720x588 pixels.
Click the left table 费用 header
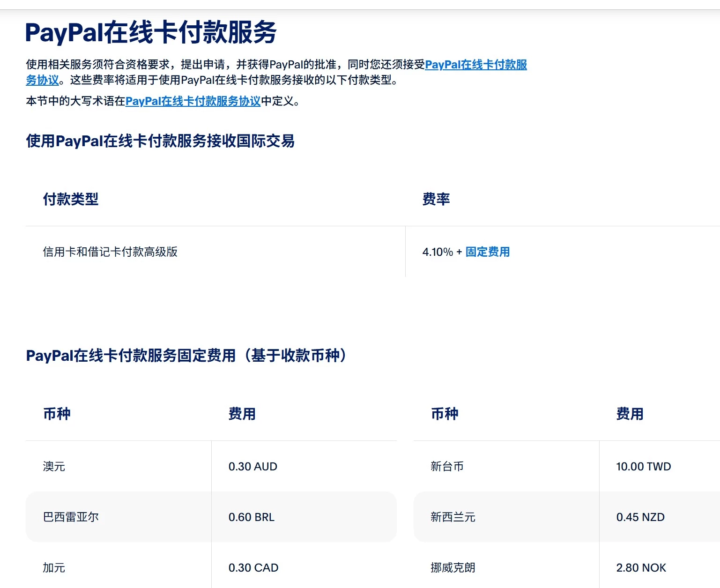pos(242,414)
